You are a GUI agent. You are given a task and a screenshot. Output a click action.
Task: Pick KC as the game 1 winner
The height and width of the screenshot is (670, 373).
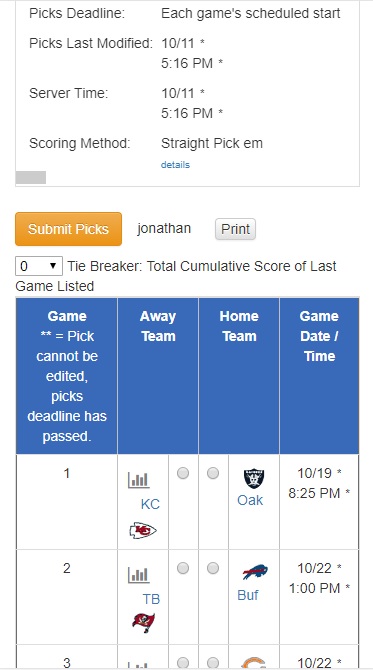tap(183, 473)
